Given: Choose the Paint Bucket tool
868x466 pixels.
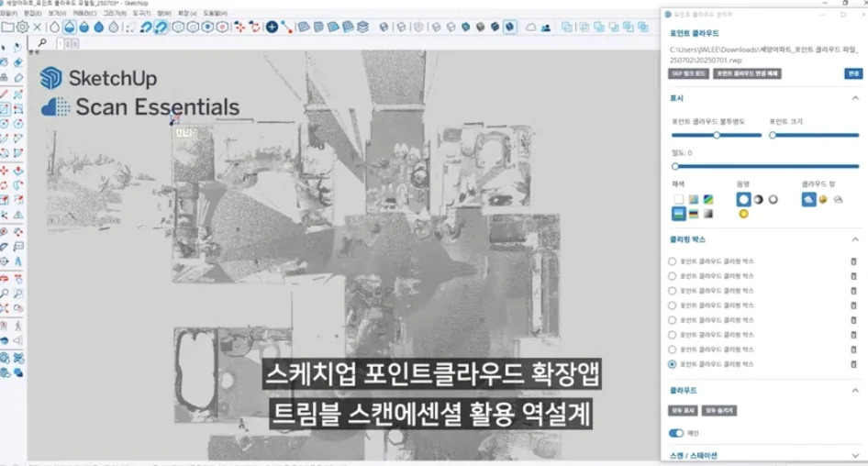Looking at the screenshot, I should pyautogui.click(x=5, y=62).
